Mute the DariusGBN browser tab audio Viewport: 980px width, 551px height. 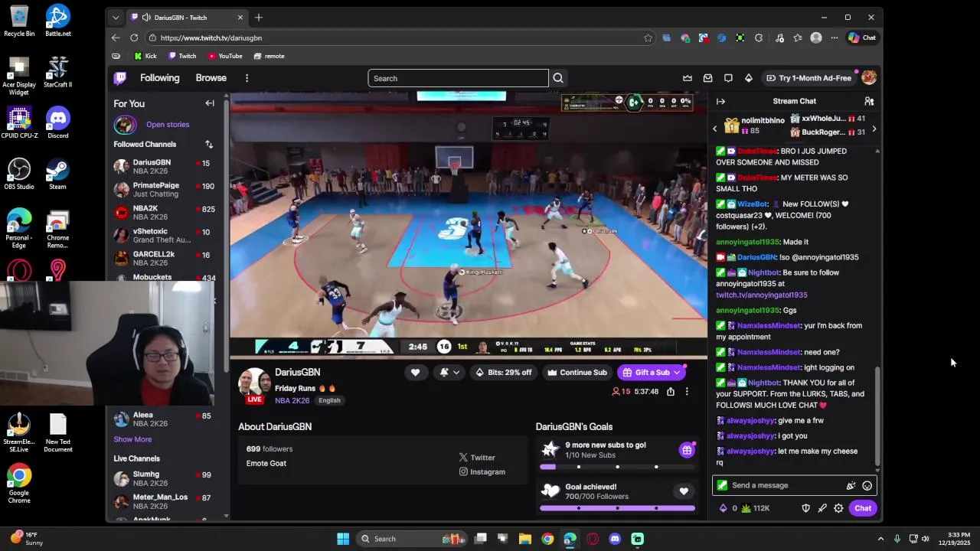click(x=146, y=18)
